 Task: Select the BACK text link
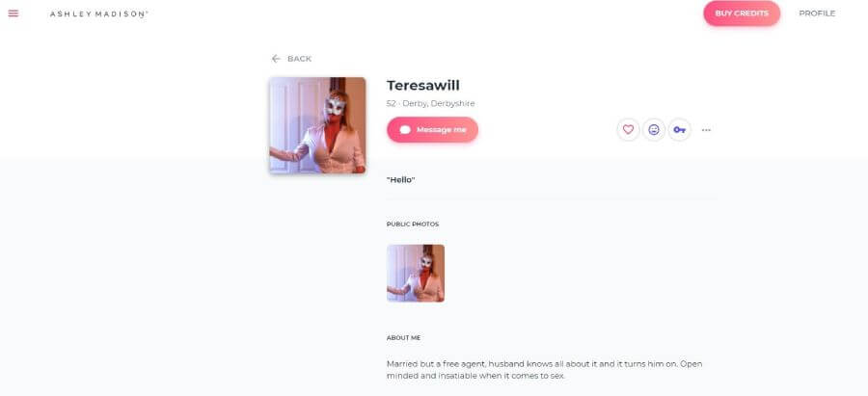[x=300, y=59]
